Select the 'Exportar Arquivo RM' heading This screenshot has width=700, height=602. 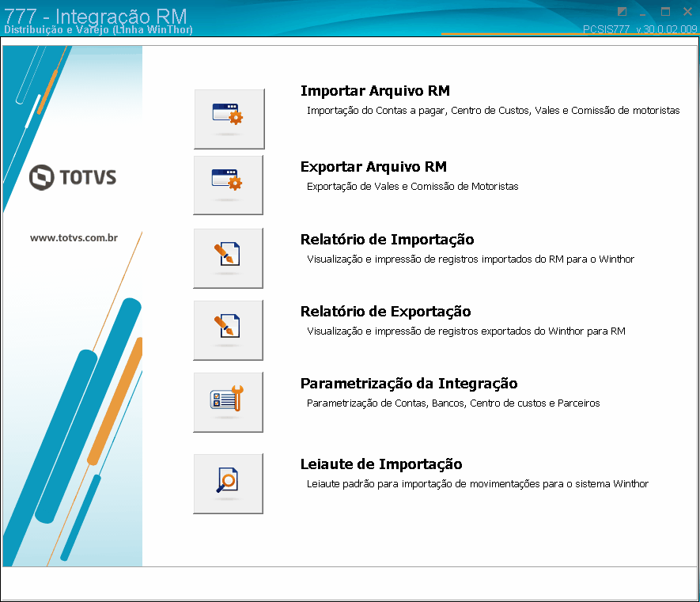373,167
